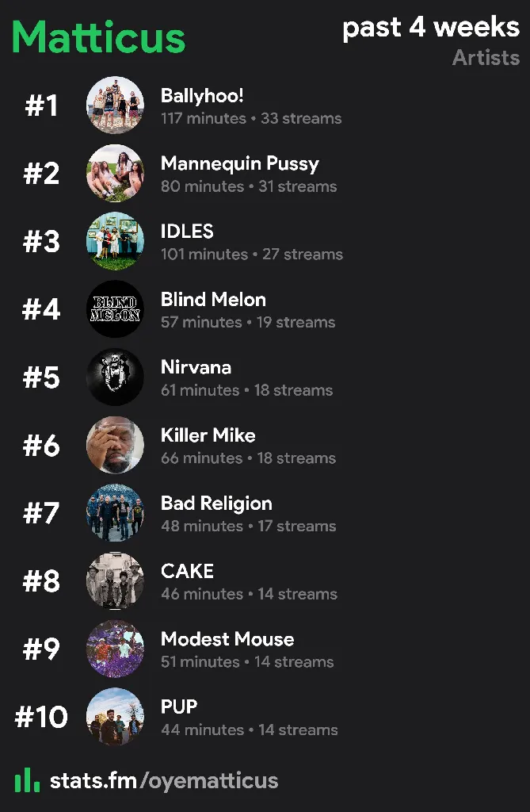Select the Modest Mouse name text
The image size is (530, 812).
tap(227, 639)
